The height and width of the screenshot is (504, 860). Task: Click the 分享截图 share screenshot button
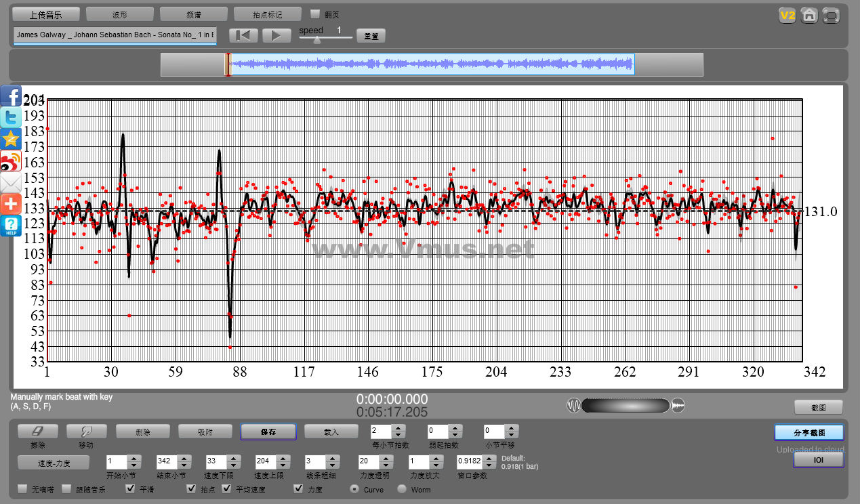(808, 432)
